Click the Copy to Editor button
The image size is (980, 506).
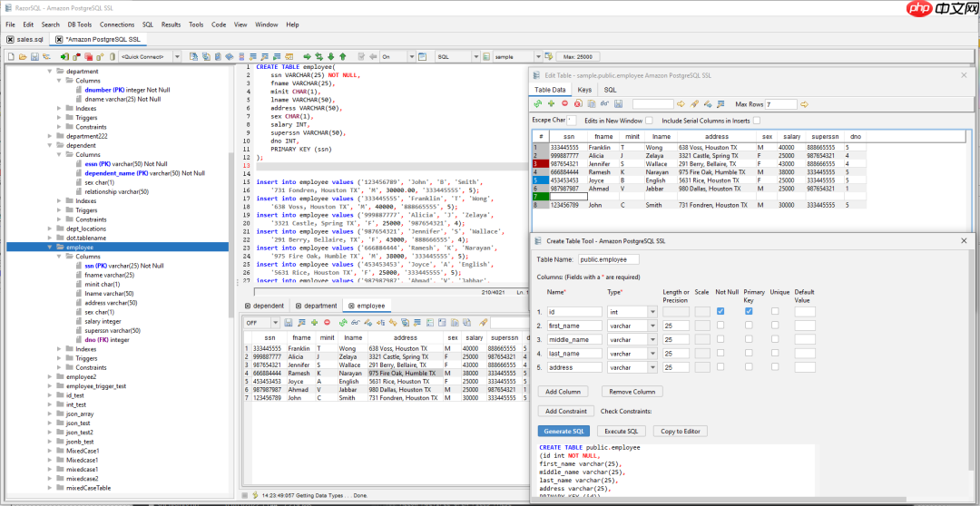pos(680,431)
